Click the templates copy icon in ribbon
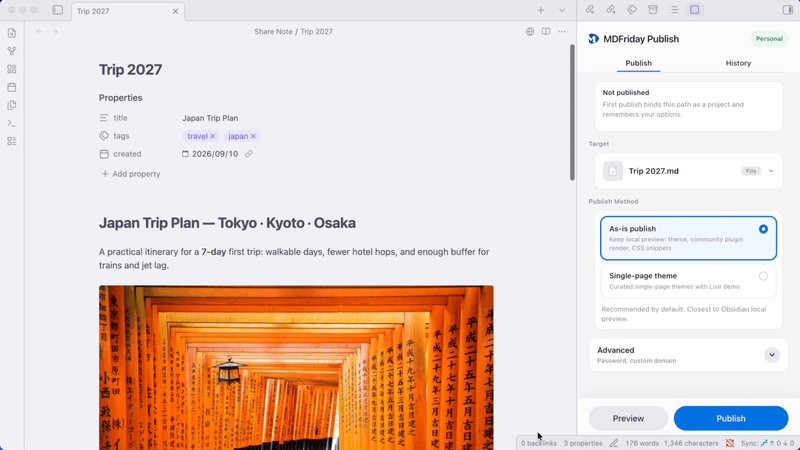800x450 pixels. 12,105
